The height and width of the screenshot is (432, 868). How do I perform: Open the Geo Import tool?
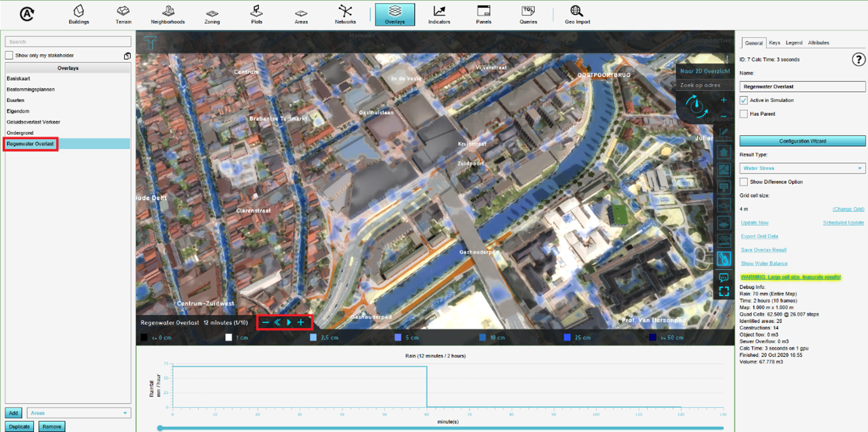[577, 14]
